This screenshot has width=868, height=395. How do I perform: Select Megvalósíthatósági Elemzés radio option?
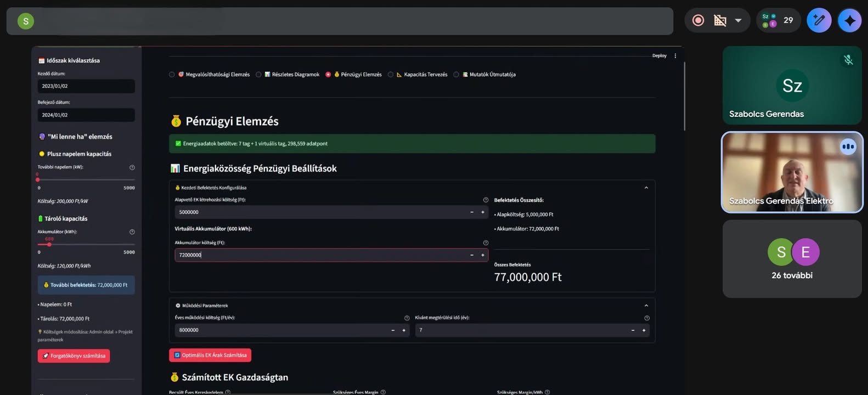[172, 75]
